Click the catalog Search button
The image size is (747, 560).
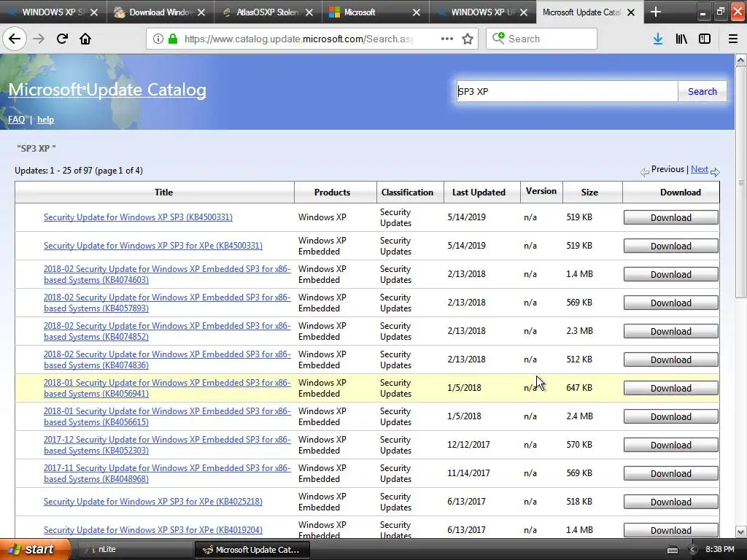tap(703, 91)
